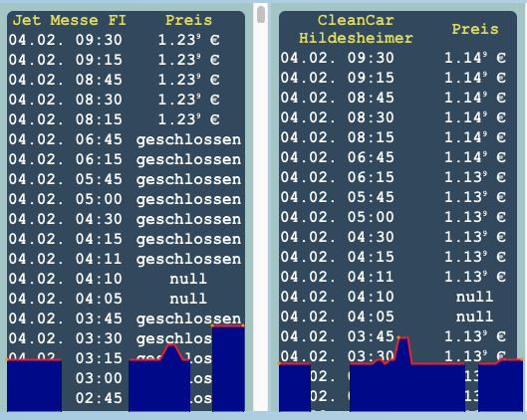This screenshot has height=420, width=527.
Task: Click the null value at 04:10 in CleanCar
Action: point(474,297)
